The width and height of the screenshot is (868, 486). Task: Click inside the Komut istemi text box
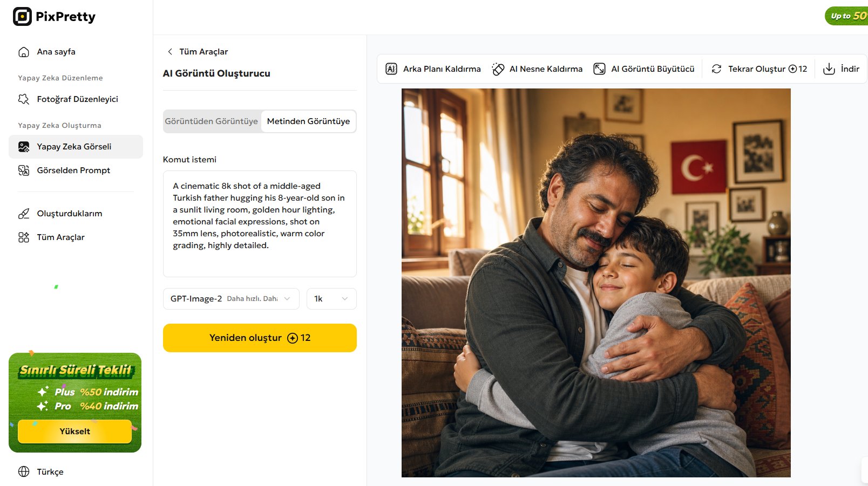pyautogui.click(x=260, y=224)
